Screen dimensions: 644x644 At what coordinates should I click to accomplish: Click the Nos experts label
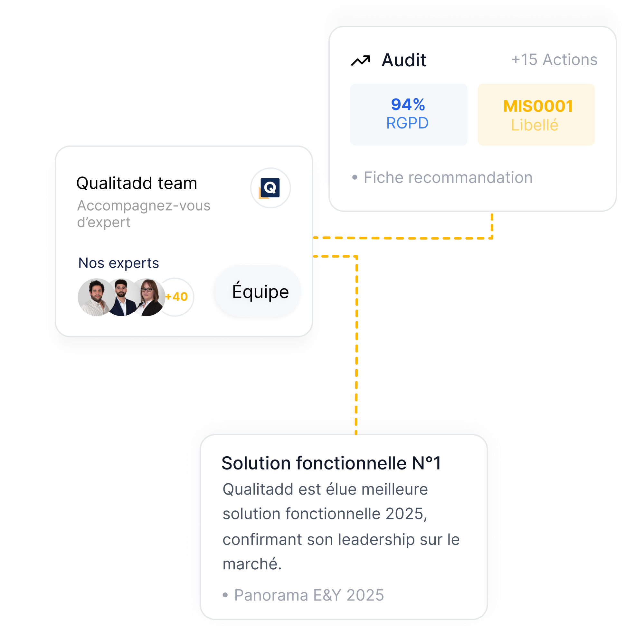118,263
